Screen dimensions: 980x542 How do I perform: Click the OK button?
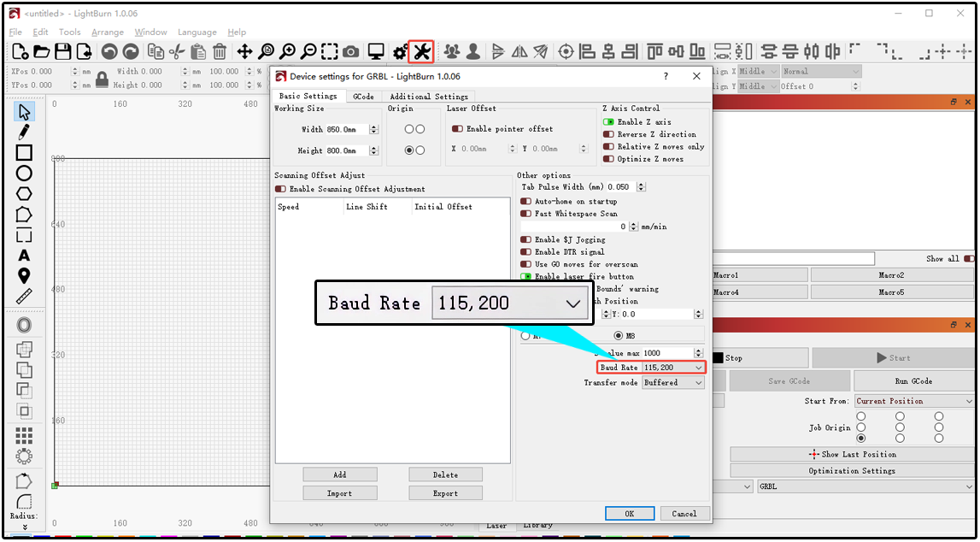pyautogui.click(x=630, y=513)
